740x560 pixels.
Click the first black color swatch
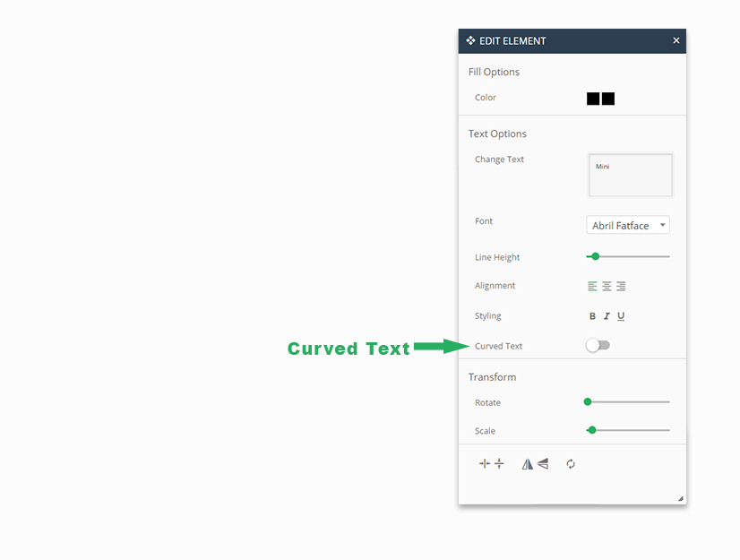click(x=593, y=99)
